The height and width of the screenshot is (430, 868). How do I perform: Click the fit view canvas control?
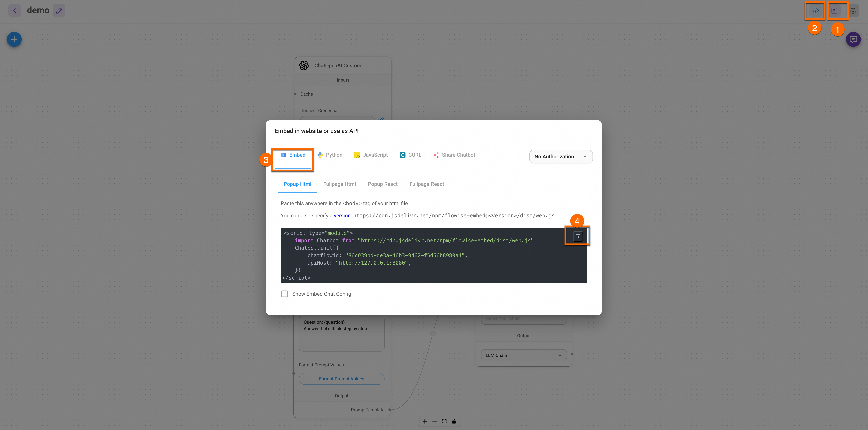[444, 421]
